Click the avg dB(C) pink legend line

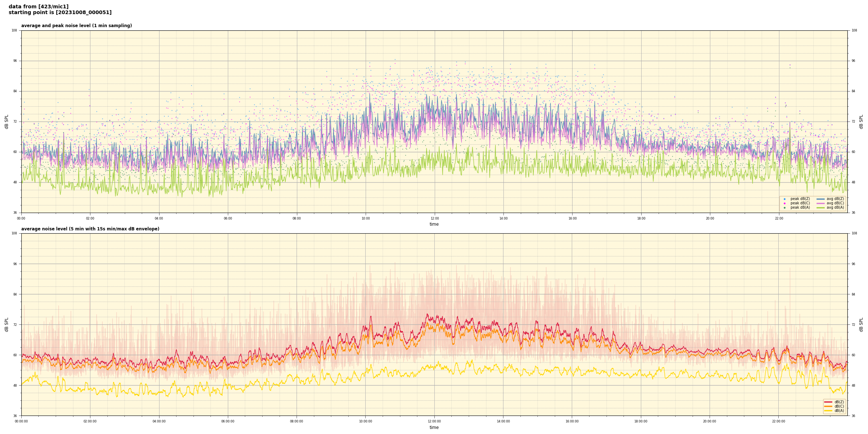[x=820, y=203]
